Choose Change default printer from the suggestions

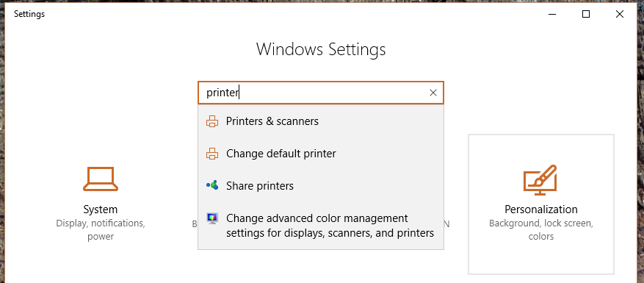click(321, 154)
